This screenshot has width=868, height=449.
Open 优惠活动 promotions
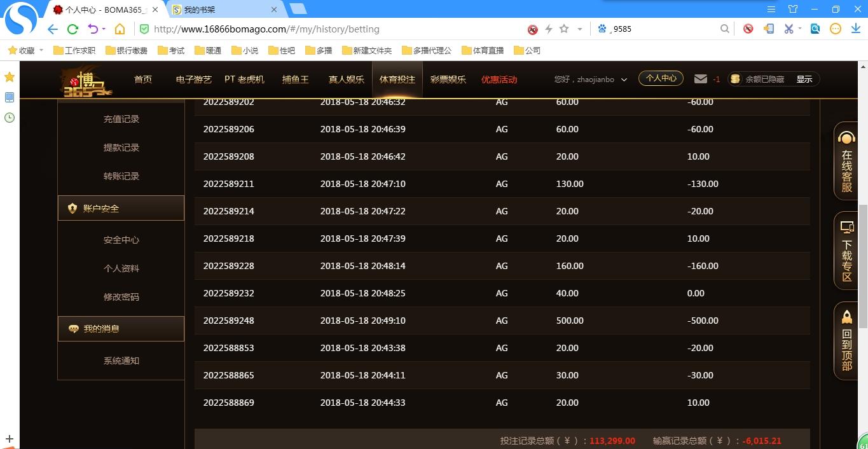coord(499,79)
